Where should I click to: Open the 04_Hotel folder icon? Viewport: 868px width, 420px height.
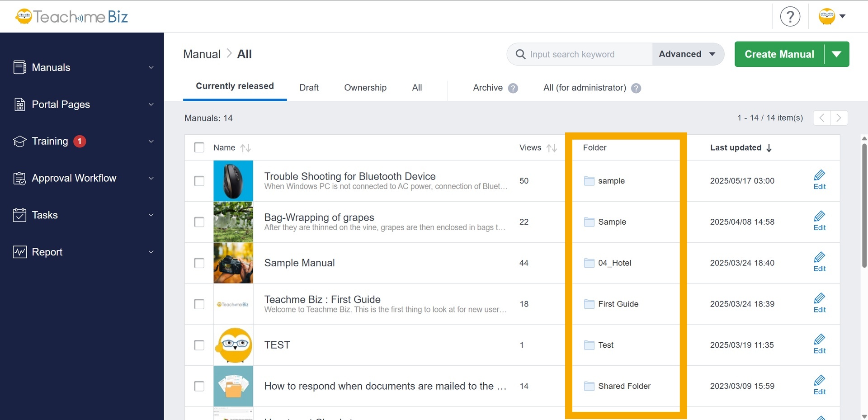pos(589,263)
